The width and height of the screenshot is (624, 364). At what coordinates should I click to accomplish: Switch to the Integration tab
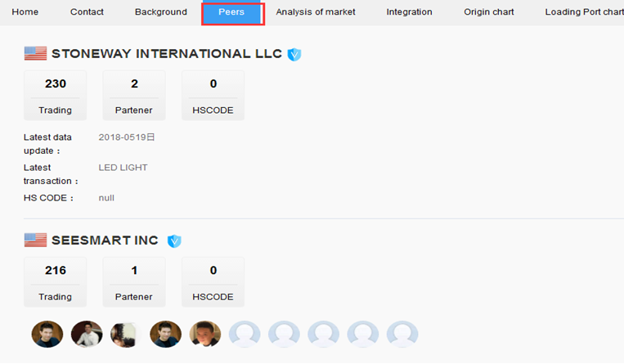click(410, 12)
